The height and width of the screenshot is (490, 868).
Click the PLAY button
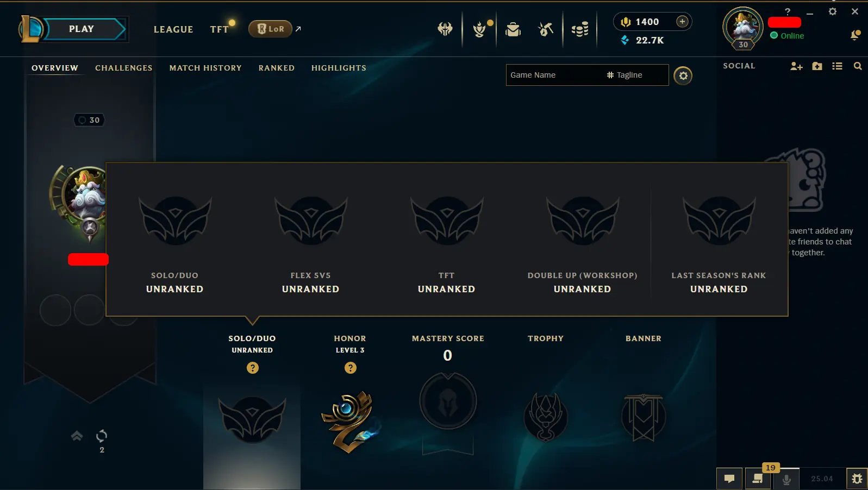(82, 29)
